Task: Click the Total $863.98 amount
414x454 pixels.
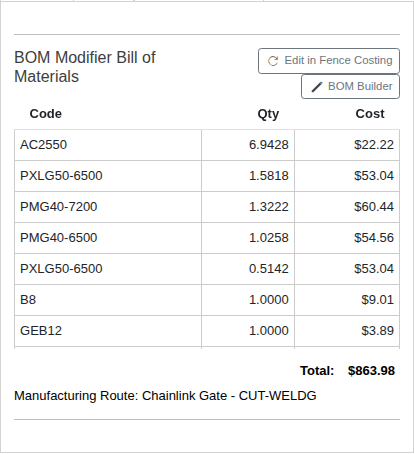Action: pos(371,371)
